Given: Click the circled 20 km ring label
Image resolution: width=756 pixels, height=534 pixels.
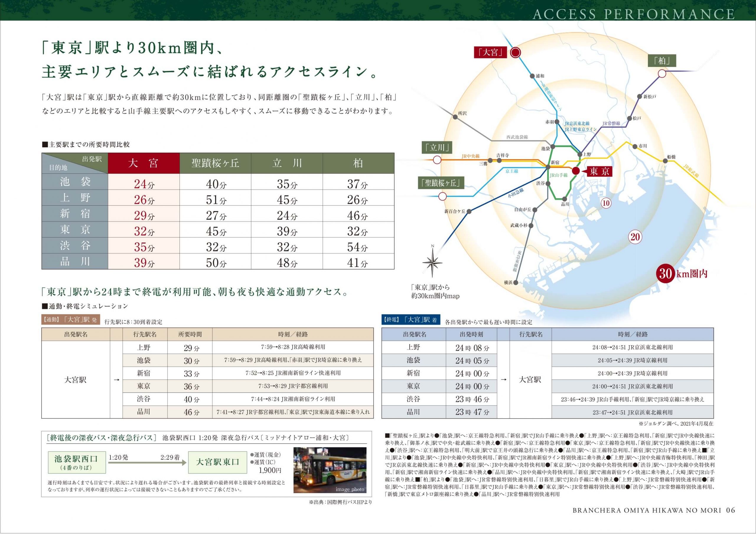Looking at the screenshot, I should (x=635, y=237).
